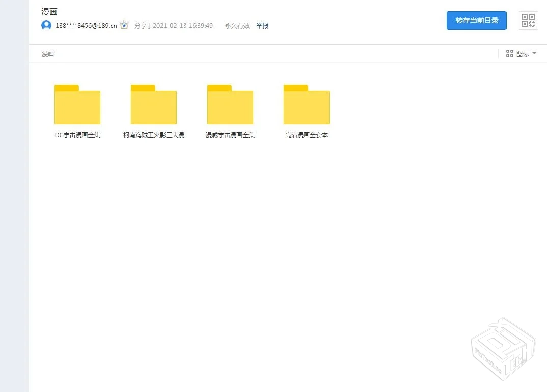The width and height of the screenshot is (547, 392).
Task: Select the DC宇宙漫画全集 folder name label
Action: pos(77,135)
